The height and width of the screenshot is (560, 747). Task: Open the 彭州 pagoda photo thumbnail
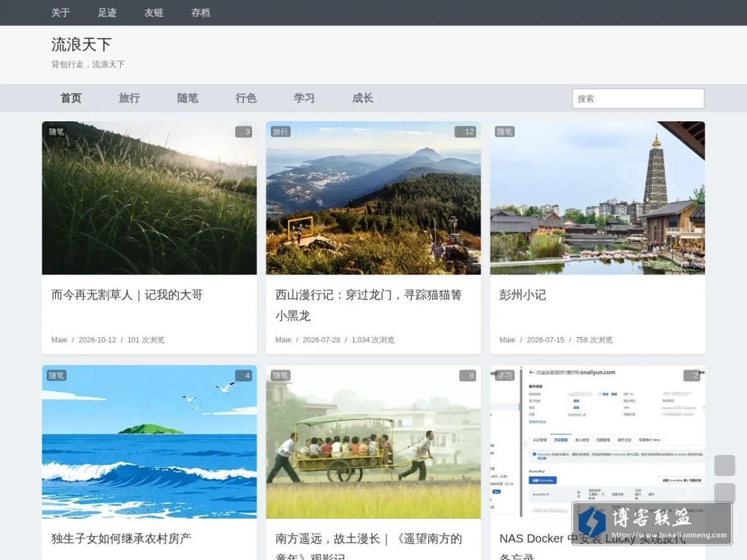coord(598,198)
